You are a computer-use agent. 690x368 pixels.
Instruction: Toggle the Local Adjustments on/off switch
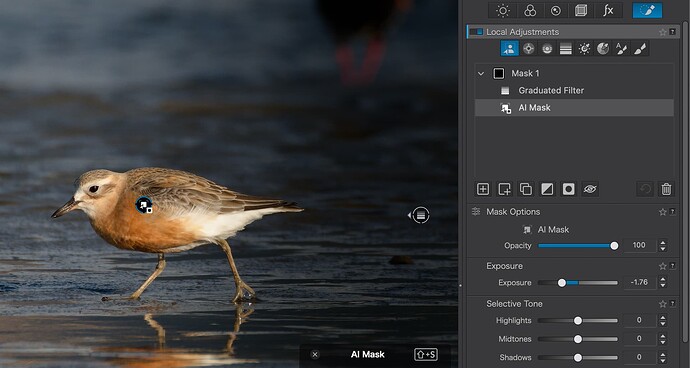476,32
